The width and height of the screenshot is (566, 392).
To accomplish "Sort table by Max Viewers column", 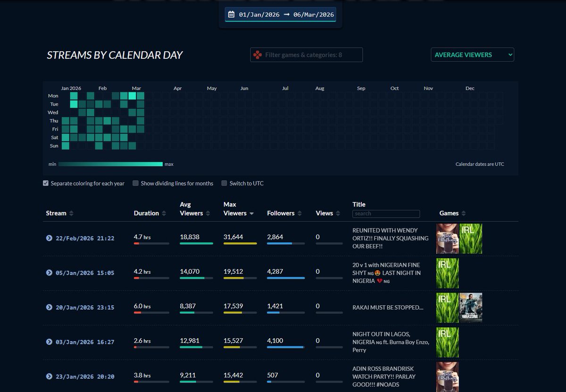I will click(x=239, y=209).
